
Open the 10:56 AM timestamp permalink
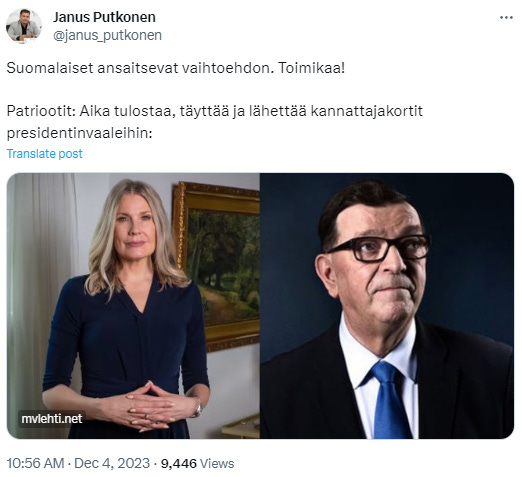pyautogui.click(x=35, y=463)
